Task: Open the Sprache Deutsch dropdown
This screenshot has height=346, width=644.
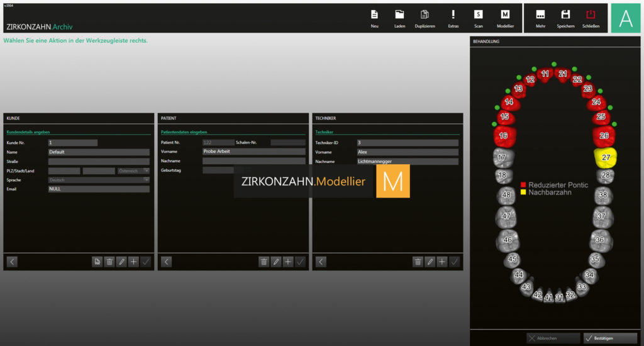Action: click(x=99, y=180)
